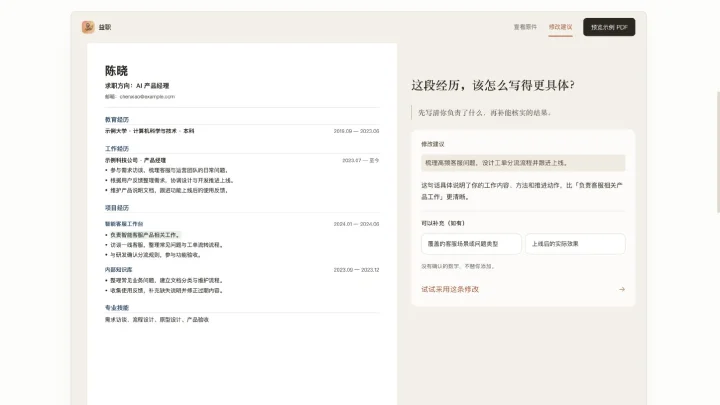The height and width of the screenshot is (405, 720).
Task: Click the email address chenxiao@example.com
Action: click(147, 97)
